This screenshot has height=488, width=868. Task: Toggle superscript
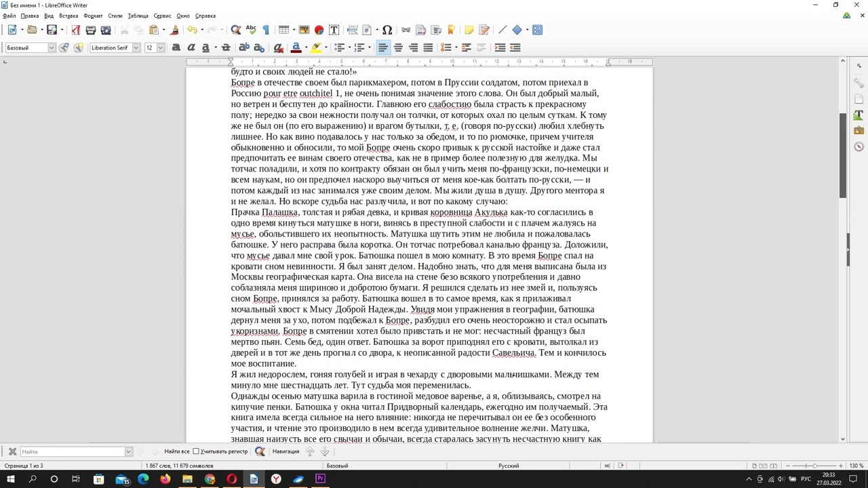(244, 47)
